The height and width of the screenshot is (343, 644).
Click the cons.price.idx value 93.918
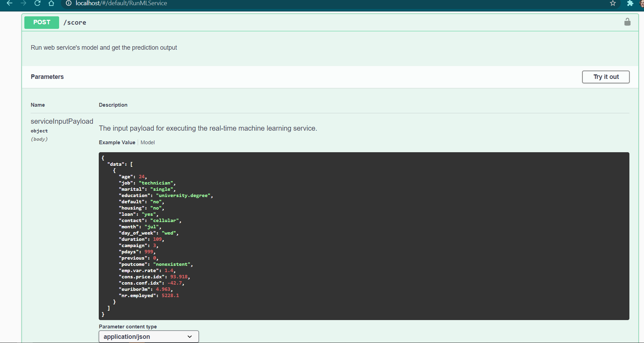[179, 277]
